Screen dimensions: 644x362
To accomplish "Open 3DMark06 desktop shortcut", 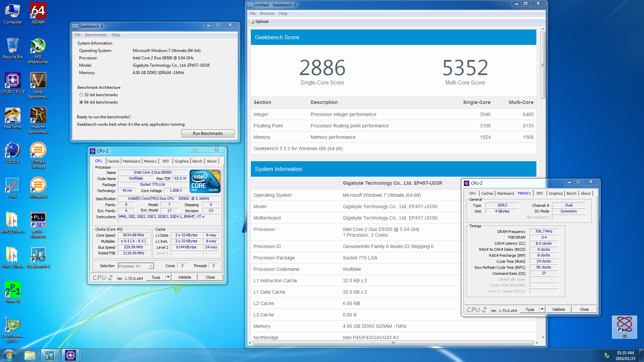I will 38,188.
